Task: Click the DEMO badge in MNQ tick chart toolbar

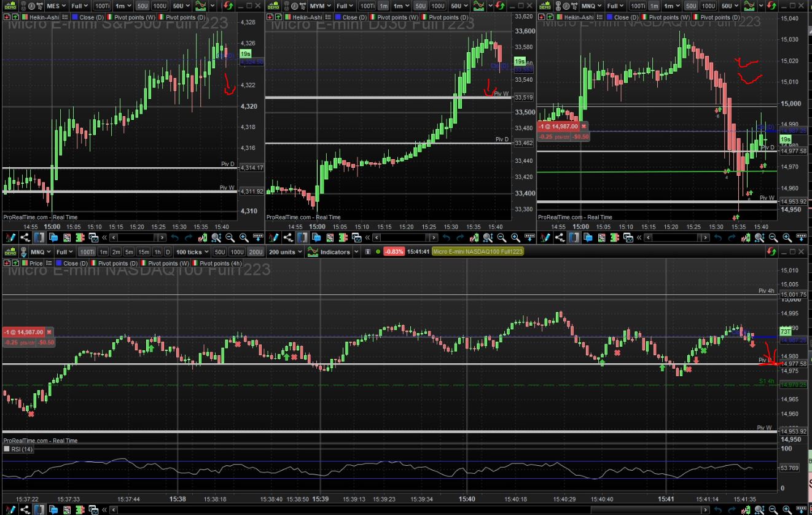Action: tap(10, 251)
